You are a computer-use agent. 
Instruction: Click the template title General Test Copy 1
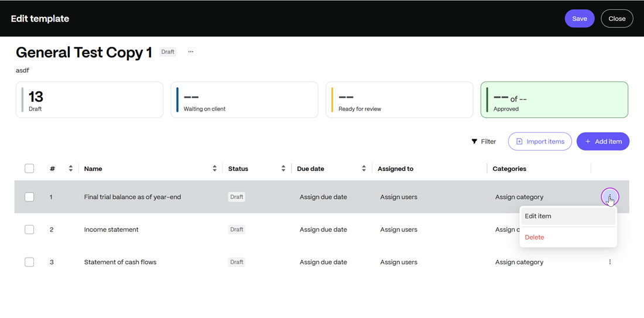(x=84, y=52)
